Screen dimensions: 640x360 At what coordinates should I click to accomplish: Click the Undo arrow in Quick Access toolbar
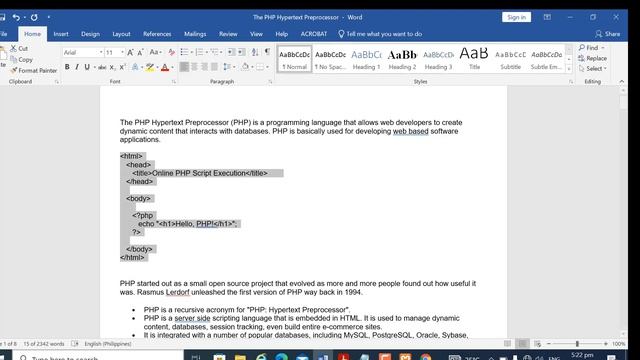point(16,17)
